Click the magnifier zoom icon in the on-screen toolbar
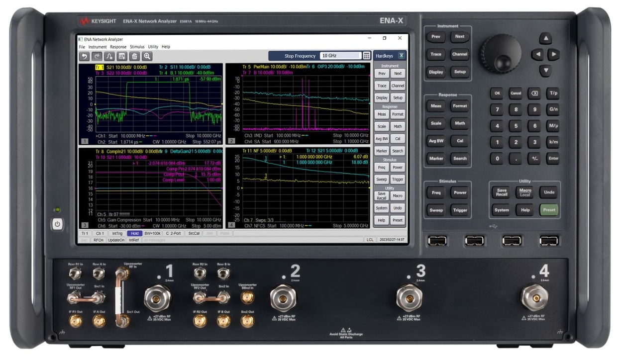The width and height of the screenshot is (623, 364). point(147,56)
